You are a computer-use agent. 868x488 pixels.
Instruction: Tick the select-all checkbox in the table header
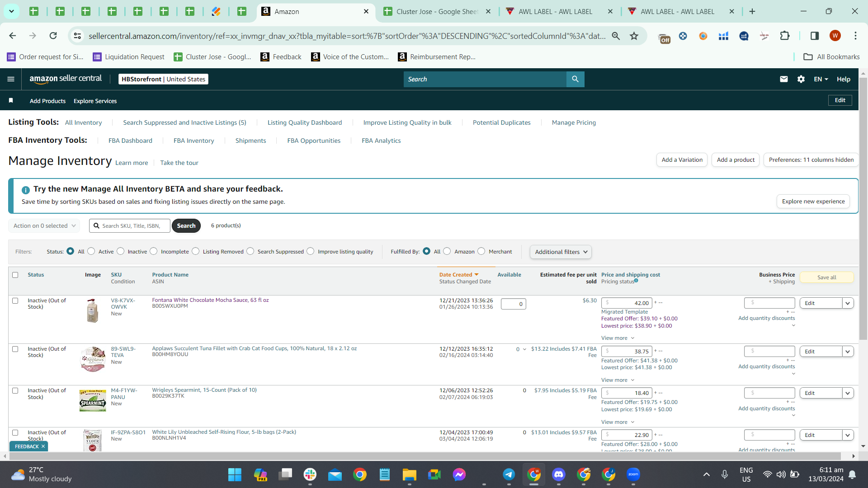tap(15, 275)
